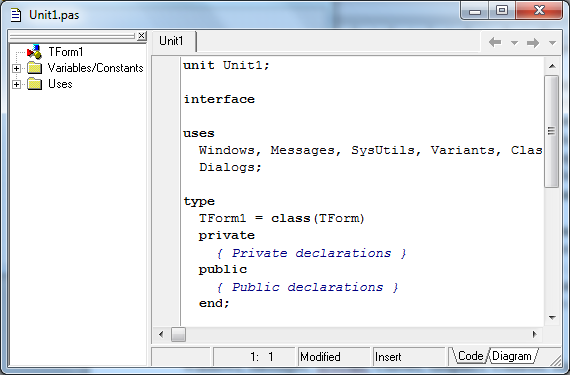
Task: Click the Uses folder icon
Action: coord(35,84)
